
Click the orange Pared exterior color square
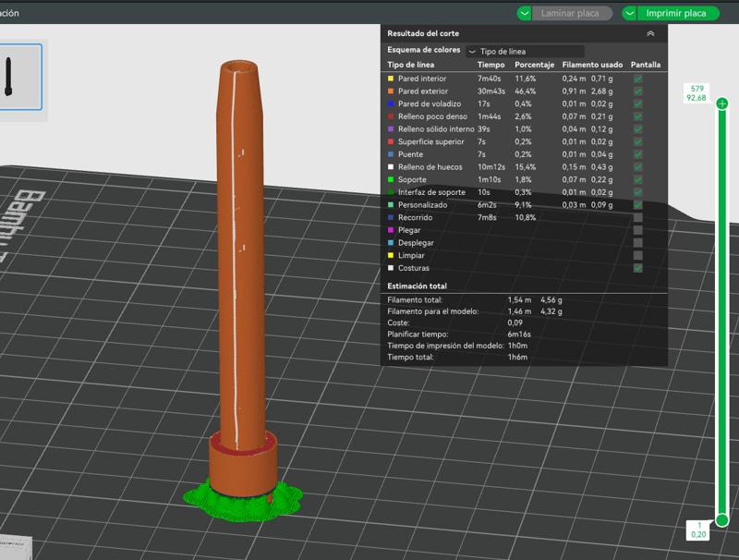(391, 91)
